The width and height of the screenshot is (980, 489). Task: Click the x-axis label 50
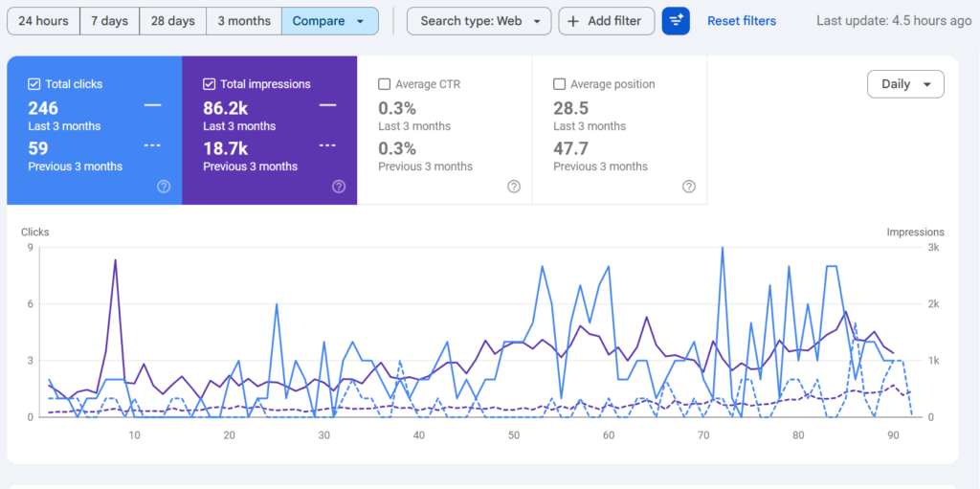pyautogui.click(x=514, y=435)
